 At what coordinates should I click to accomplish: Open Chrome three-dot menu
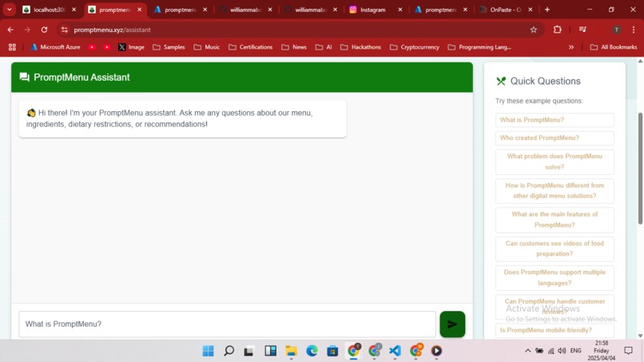[634, 30]
